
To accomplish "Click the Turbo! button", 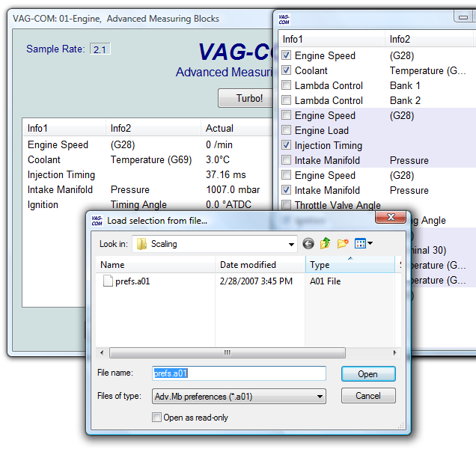I will pyautogui.click(x=246, y=98).
